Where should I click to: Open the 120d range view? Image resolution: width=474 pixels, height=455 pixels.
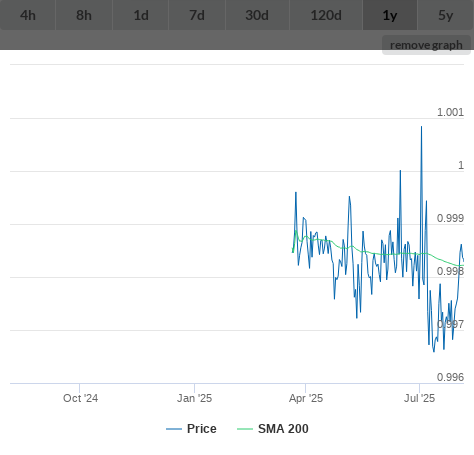point(326,15)
